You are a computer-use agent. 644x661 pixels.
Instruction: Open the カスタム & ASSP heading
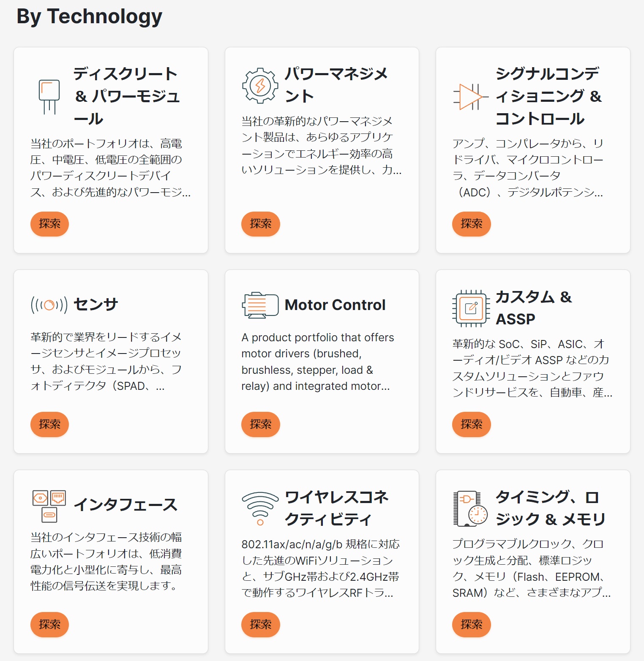tap(533, 308)
